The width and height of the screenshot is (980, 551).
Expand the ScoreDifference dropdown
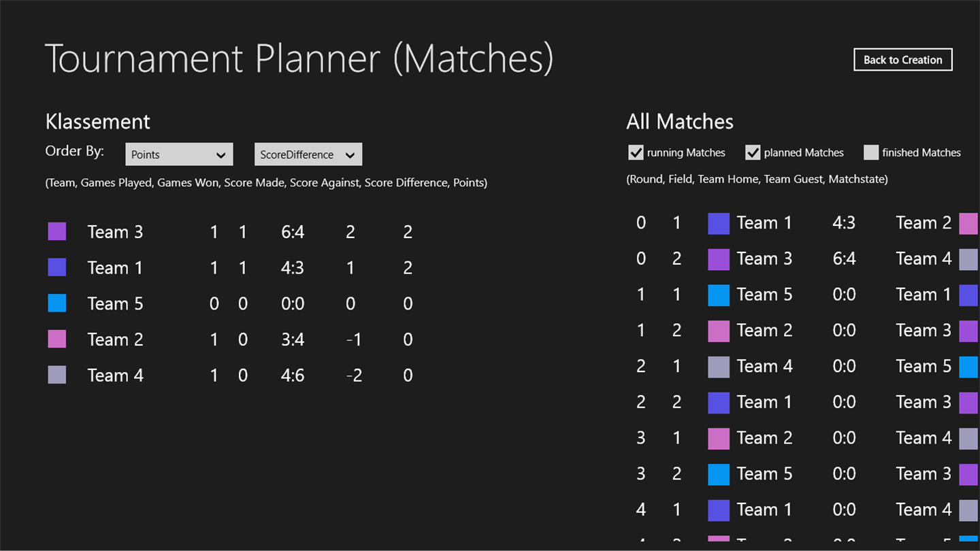click(x=308, y=154)
